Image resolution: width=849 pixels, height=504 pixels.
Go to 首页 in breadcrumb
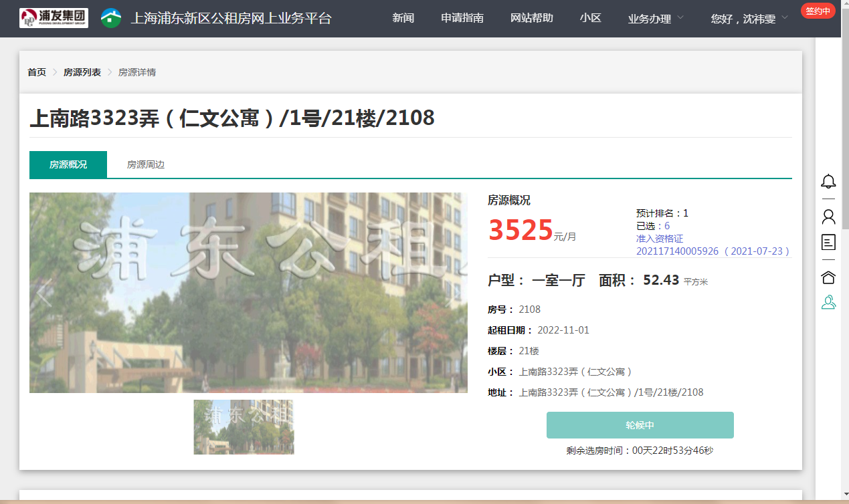pyautogui.click(x=37, y=72)
